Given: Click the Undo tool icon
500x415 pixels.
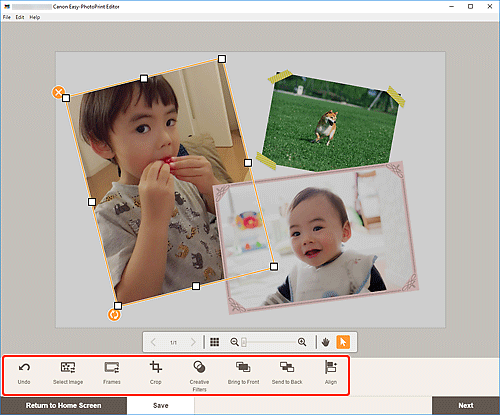Looking at the screenshot, I should point(24,367).
